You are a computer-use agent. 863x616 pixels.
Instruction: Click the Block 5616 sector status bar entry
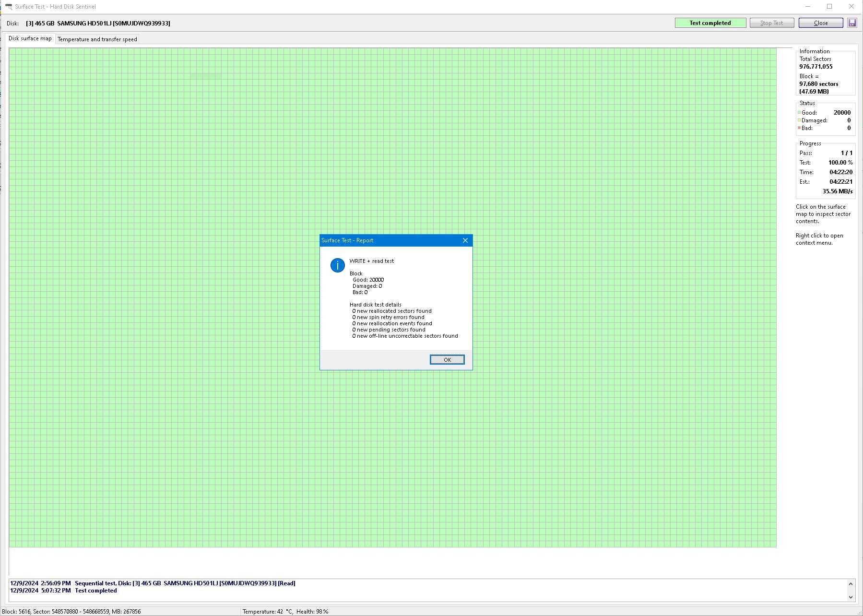pyautogui.click(x=71, y=612)
